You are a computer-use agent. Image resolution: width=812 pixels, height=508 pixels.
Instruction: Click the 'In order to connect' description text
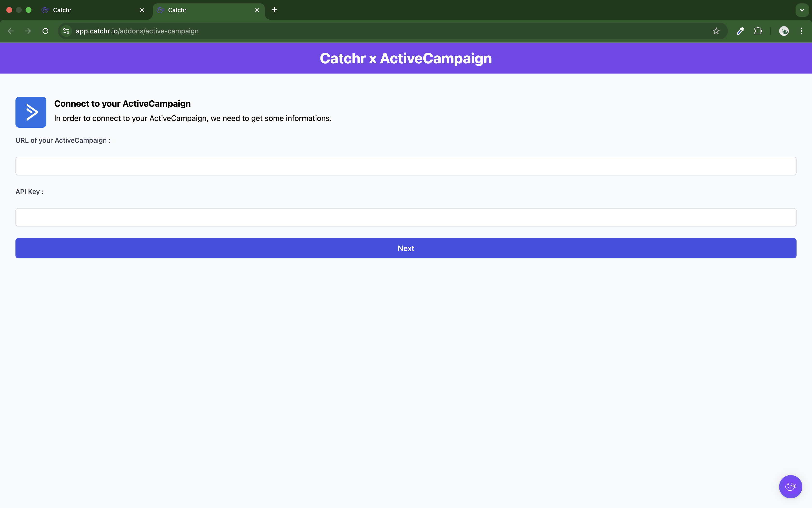(x=193, y=118)
